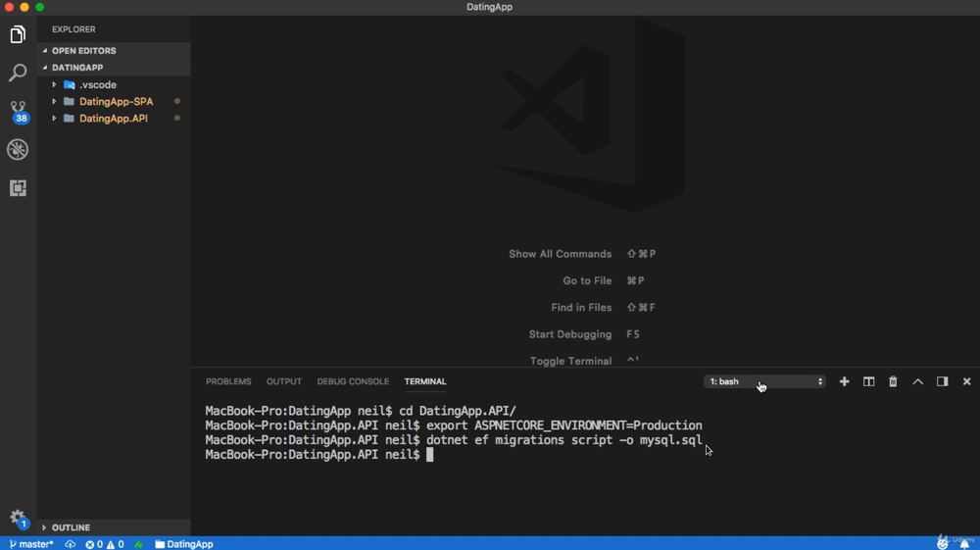The width and height of the screenshot is (980, 550).
Task: Maximize the panel with up chevron
Action: [917, 381]
